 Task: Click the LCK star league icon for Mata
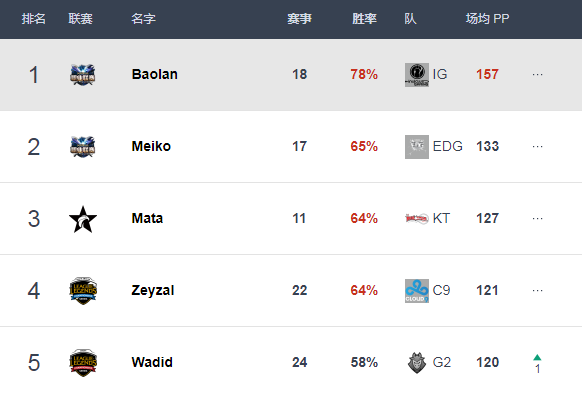(x=83, y=219)
